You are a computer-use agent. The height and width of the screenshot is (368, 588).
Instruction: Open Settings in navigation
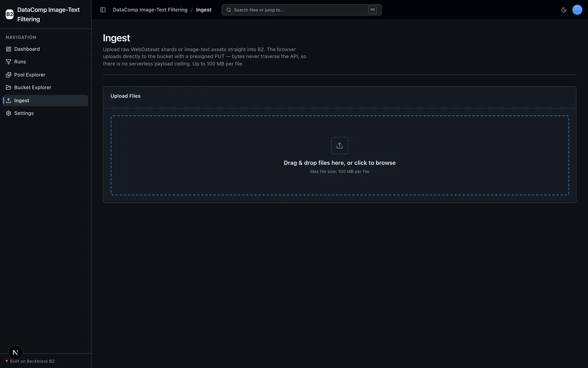[x=46, y=113]
